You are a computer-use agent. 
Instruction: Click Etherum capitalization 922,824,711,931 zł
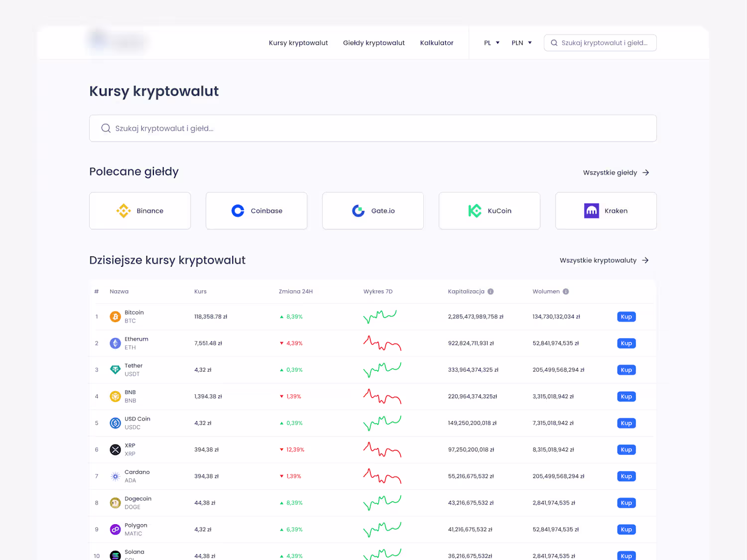tap(471, 343)
